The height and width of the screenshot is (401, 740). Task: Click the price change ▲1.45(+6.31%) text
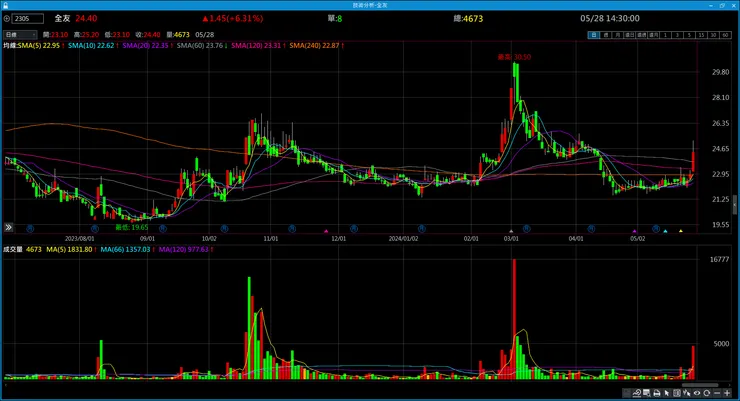pyautogui.click(x=233, y=18)
